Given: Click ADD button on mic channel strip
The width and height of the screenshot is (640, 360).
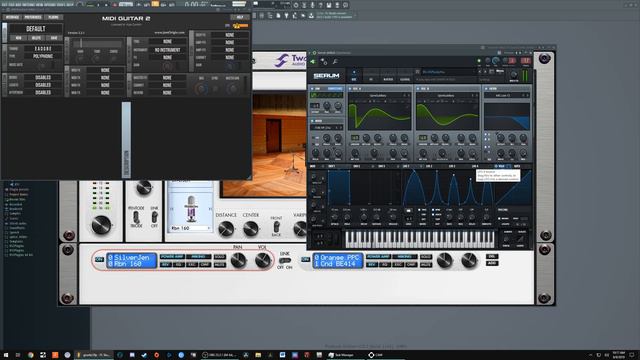Looking at the screenshot, I should coord(492,263).
